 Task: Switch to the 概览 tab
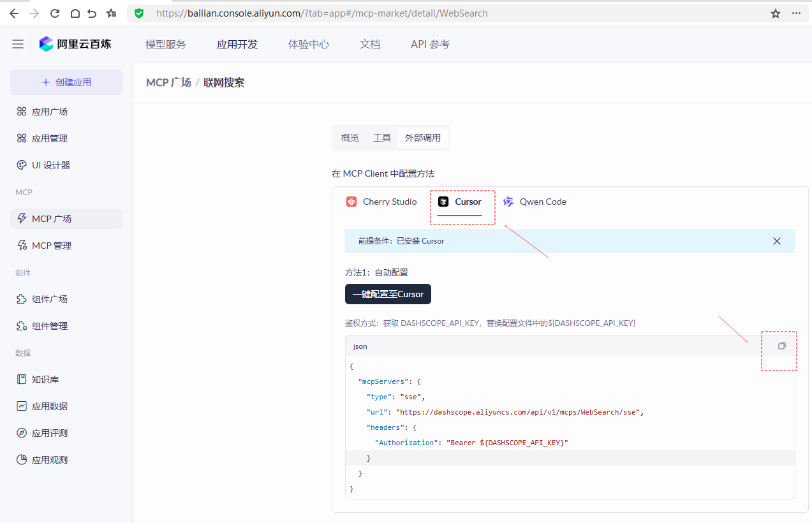tap(350, 138)
